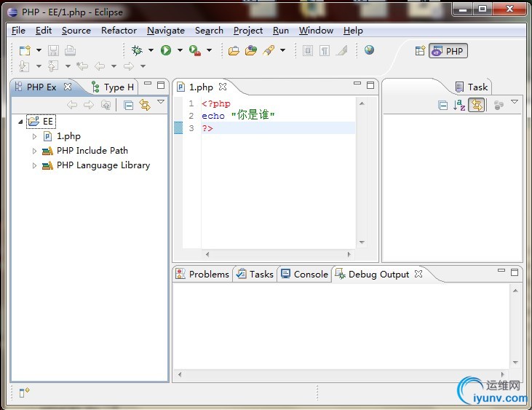Switch to the Task outline tab

coord(472,87)
